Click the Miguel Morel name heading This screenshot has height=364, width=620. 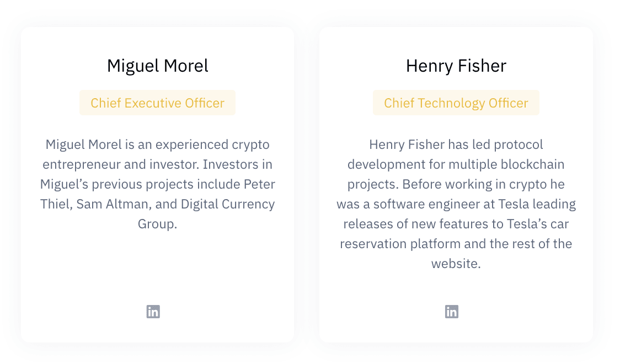158,66
